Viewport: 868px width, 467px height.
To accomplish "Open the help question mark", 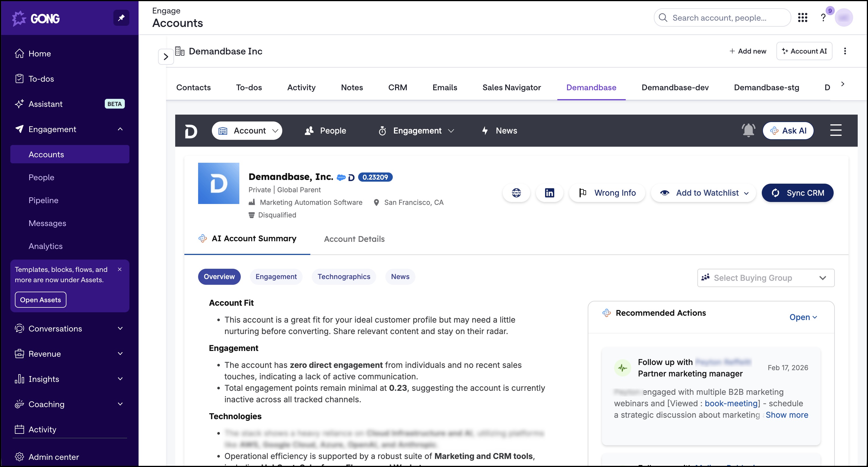I will coord(823,17).
